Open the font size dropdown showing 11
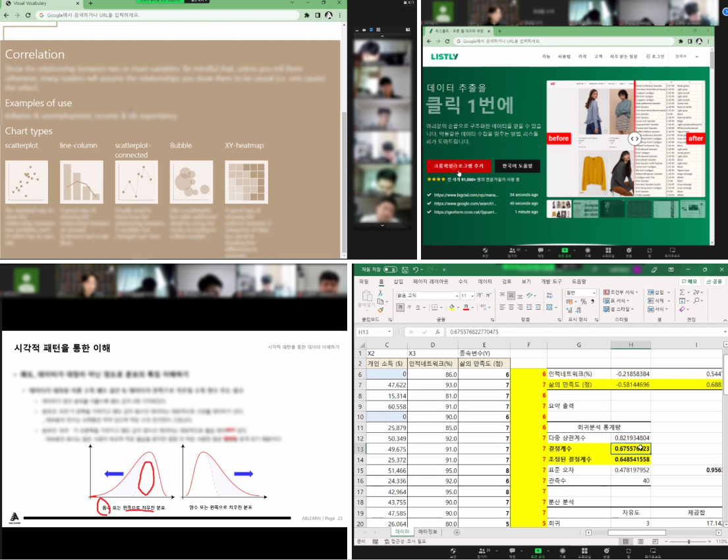Screen dimensions: 728x560 [472, 296]
